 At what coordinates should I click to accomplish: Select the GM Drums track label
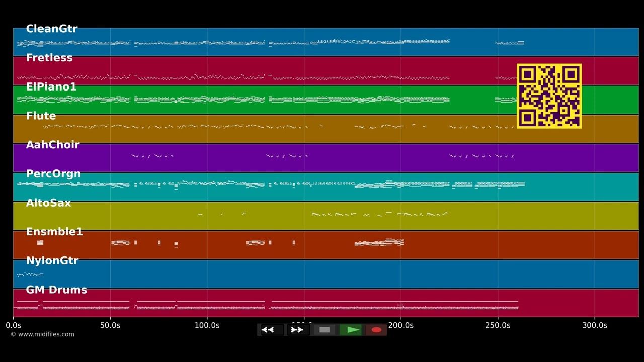click(x=56, y=290)
